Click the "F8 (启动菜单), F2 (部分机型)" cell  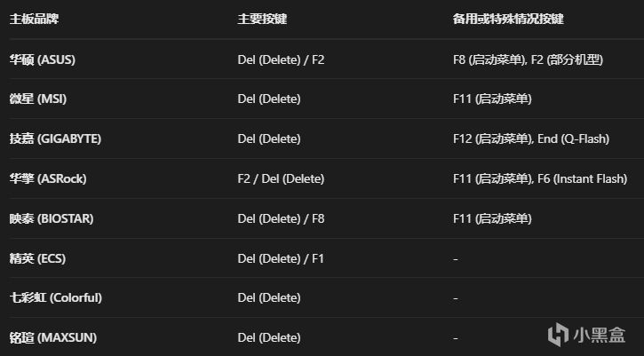pos(528,59)
